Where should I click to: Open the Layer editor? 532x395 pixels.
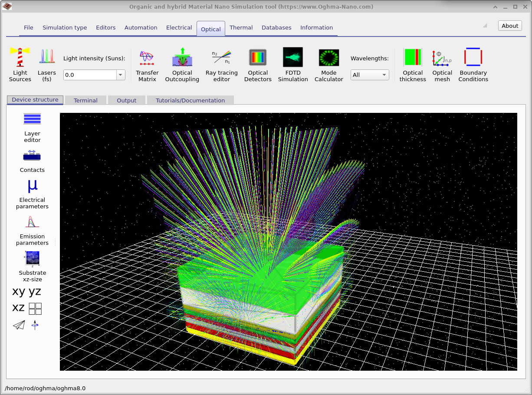point(32,126)
